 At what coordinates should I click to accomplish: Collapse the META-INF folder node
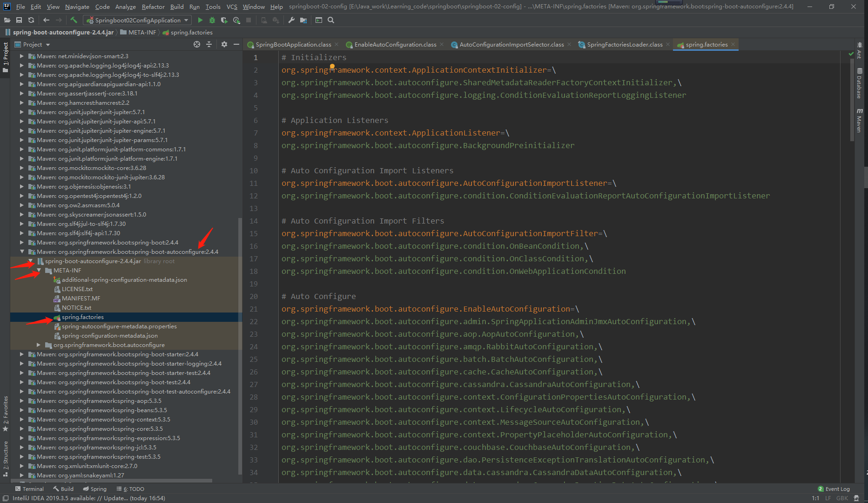(39, 270)
